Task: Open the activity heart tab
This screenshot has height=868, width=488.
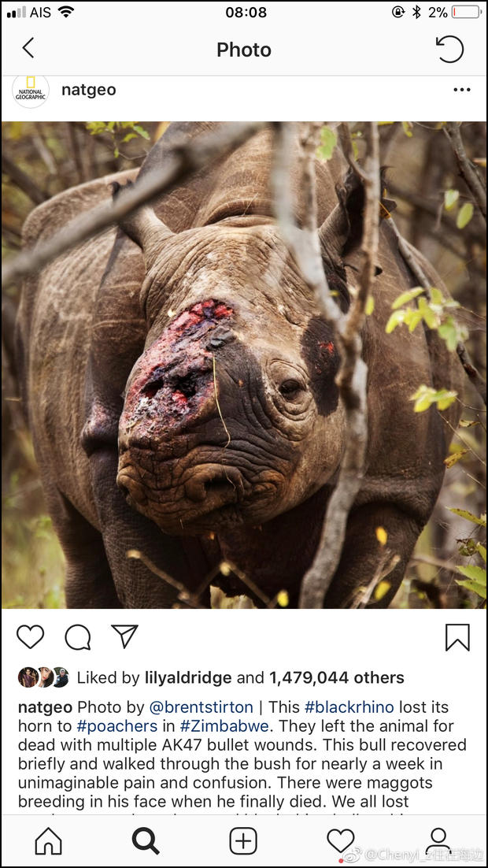Action: tap(341, 841)
